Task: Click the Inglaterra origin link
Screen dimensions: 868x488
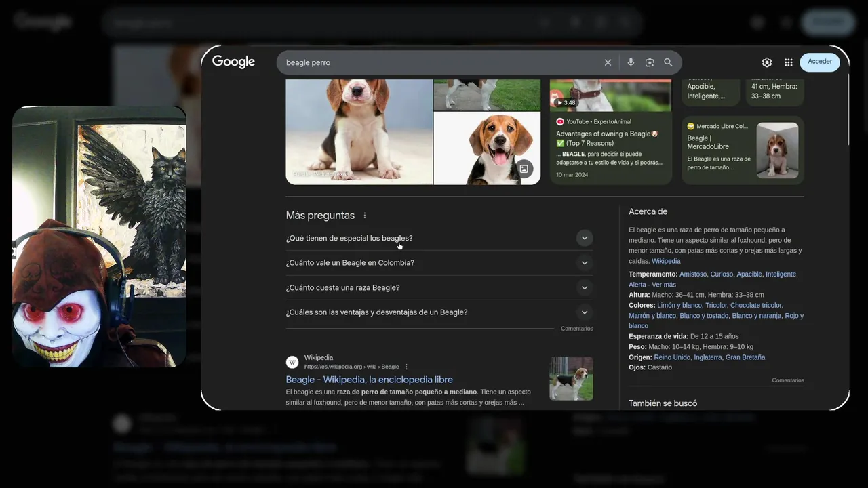Action: [708, 357]
